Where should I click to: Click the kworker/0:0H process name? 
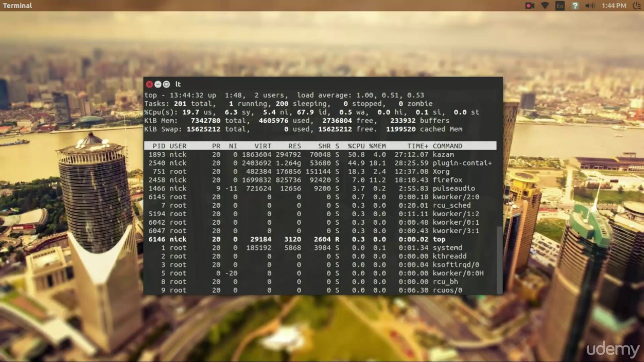point(458,274)
